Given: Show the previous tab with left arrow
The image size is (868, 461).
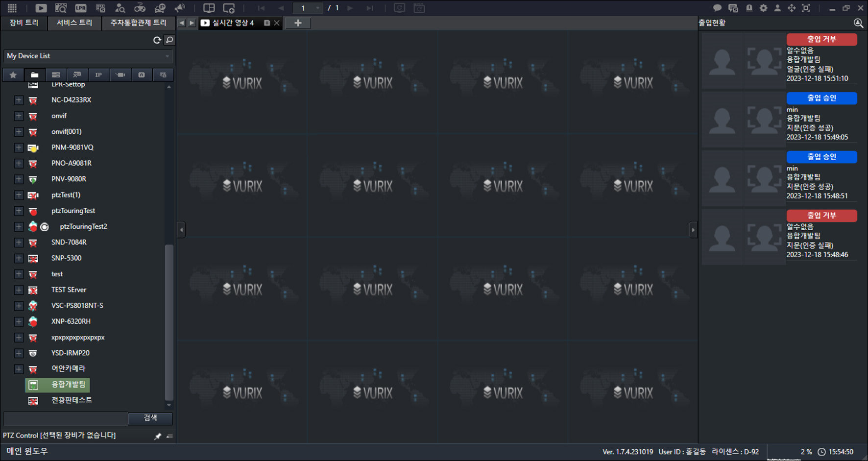Looking at the screenshot, I should coord(182,23).
